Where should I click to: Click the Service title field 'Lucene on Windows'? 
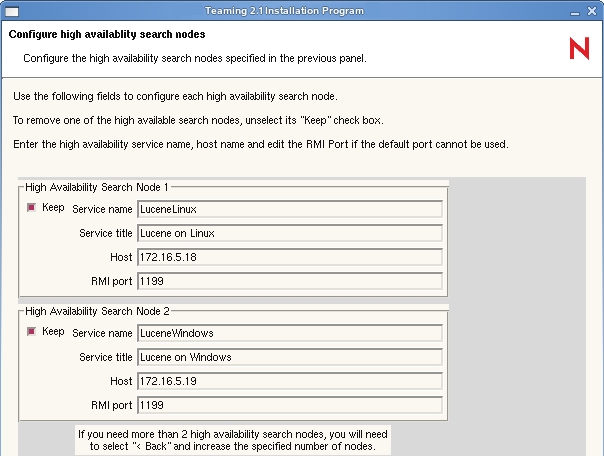pos(290,357)
